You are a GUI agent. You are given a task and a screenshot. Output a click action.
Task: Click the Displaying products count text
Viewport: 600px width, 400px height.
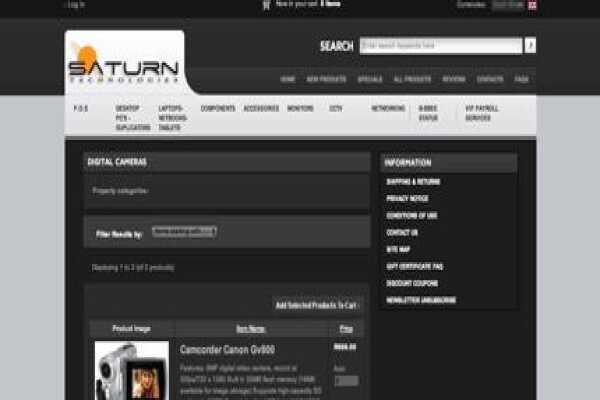pos(133,268)
